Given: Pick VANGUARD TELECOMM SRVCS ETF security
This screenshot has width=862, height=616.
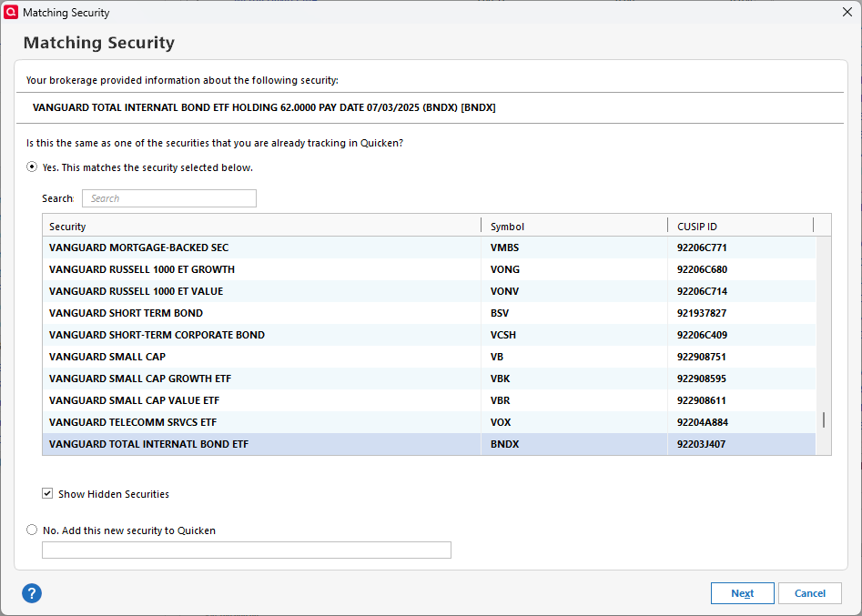Looking at the screenshot, I should 133,422.
